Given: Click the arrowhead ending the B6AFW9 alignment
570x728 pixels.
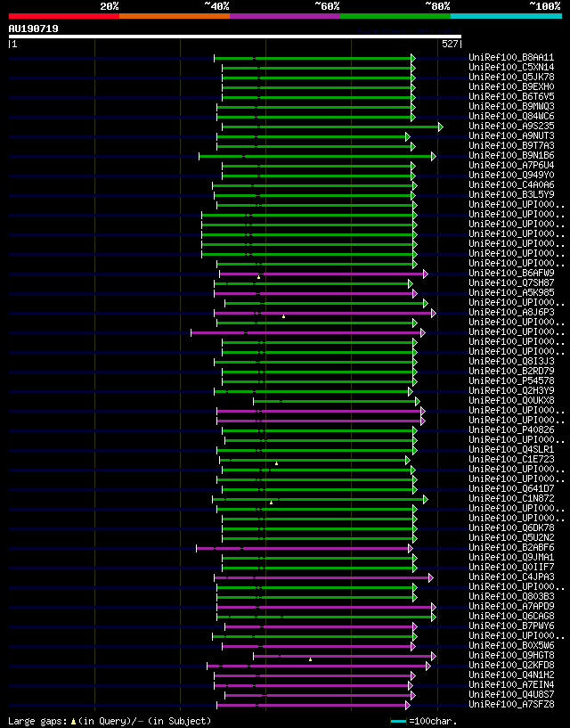Looking at the screenshot, I should 425,274.
